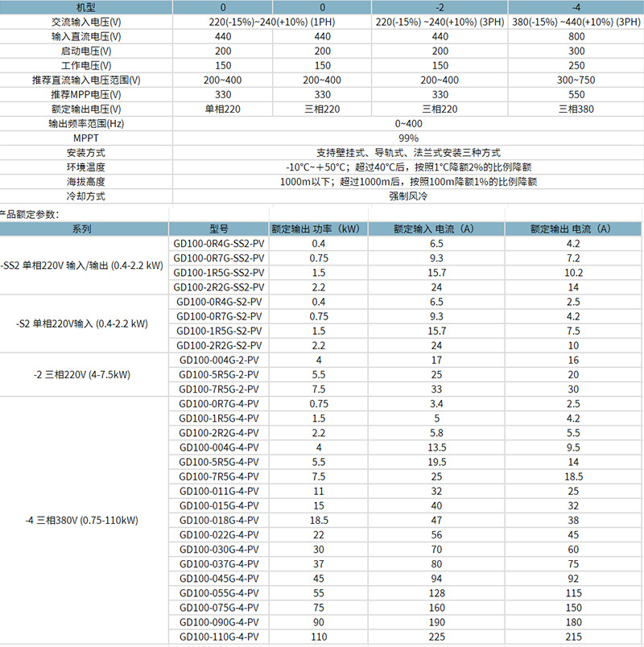Click model GD100-5R5G-2-PV
Image resolution: width=644 pixels, height=647 pixels.
point(219,375)
